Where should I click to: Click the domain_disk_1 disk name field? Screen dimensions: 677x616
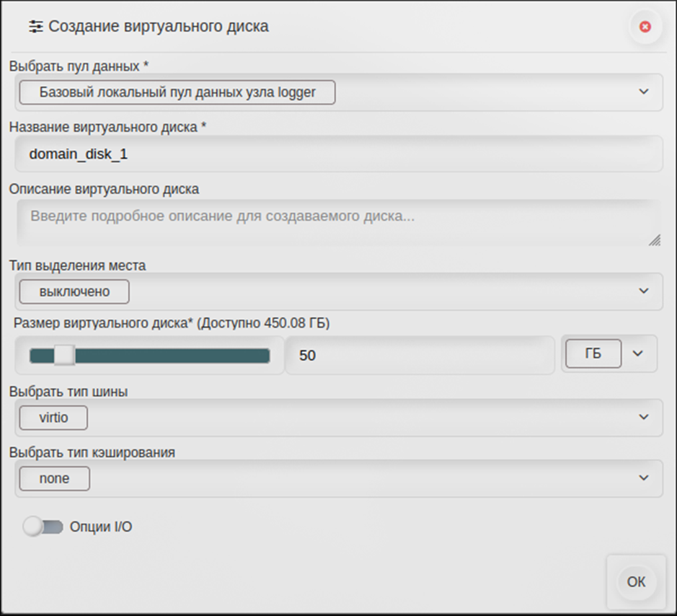[x=339, y=154]
